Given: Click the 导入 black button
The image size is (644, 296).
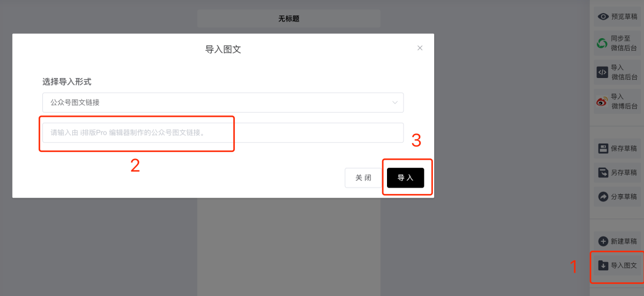Looking at the screenshot, I should (x=405, y=178).
